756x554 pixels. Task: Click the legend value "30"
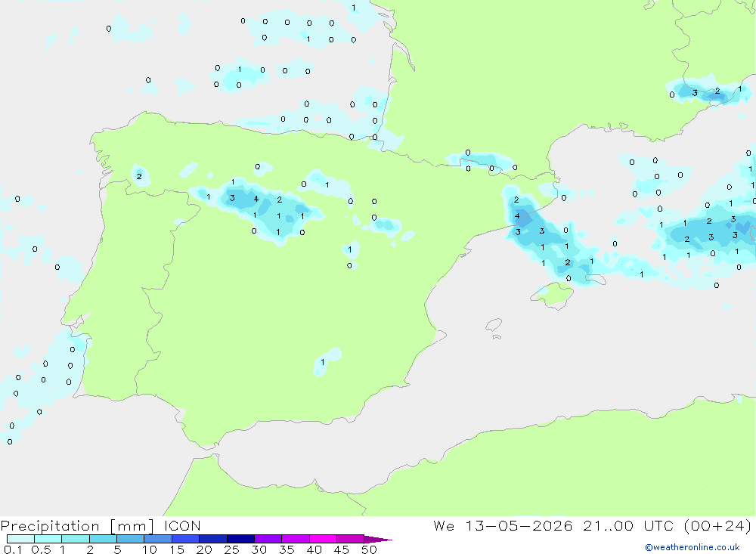coord(259,549)
